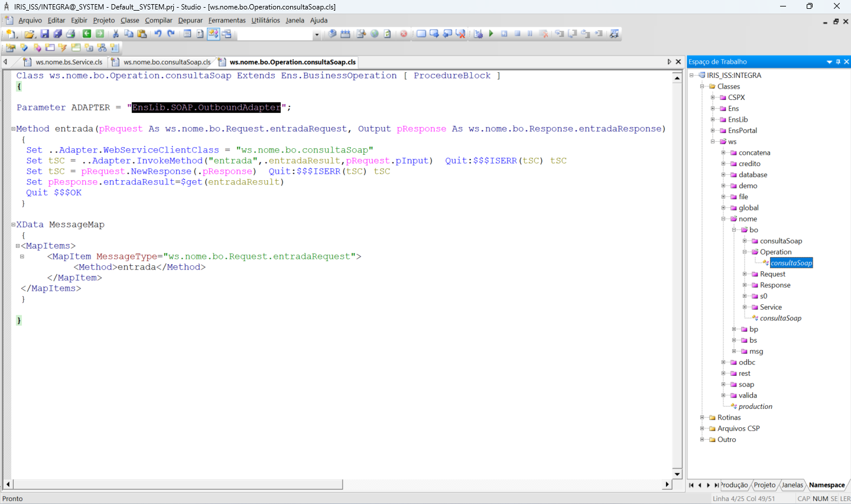
Task: Switch to ws.nome.bs.Service.cls tab
Action: [69, 62]
